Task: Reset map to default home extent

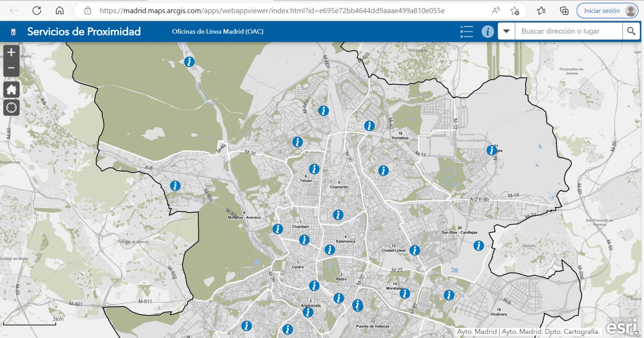Action: (11, 89)
